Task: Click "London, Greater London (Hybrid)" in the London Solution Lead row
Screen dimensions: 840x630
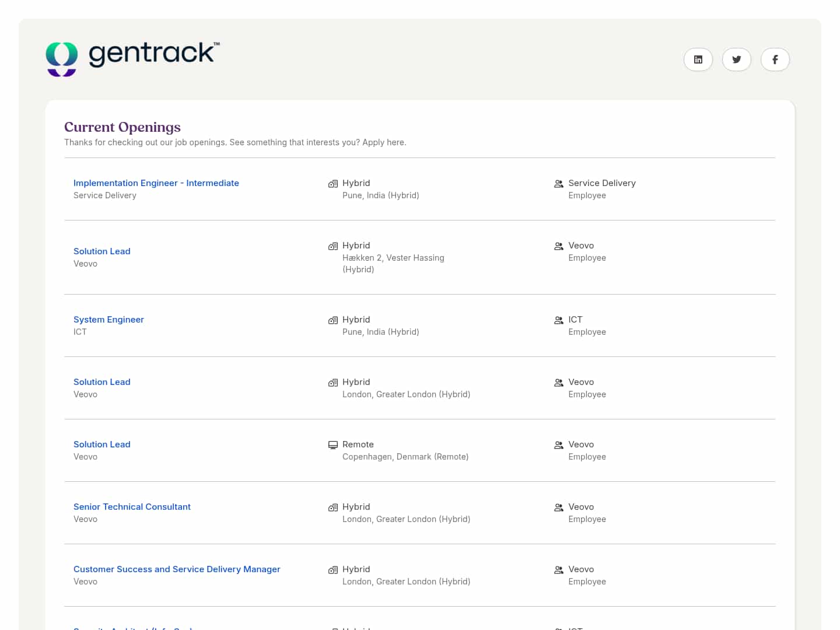Action: [x=407, y=394]
